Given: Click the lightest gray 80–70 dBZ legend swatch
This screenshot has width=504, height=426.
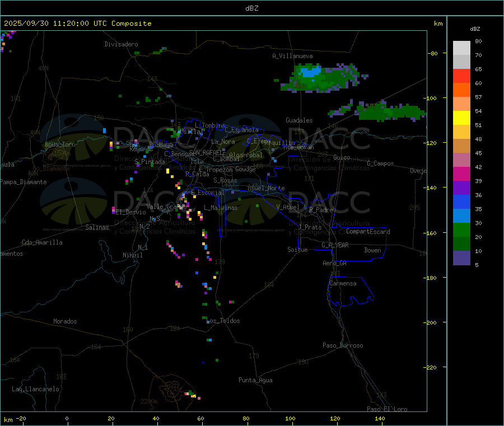Looking at the screenshot, I should pyautogui.click(x=461, y=48).
